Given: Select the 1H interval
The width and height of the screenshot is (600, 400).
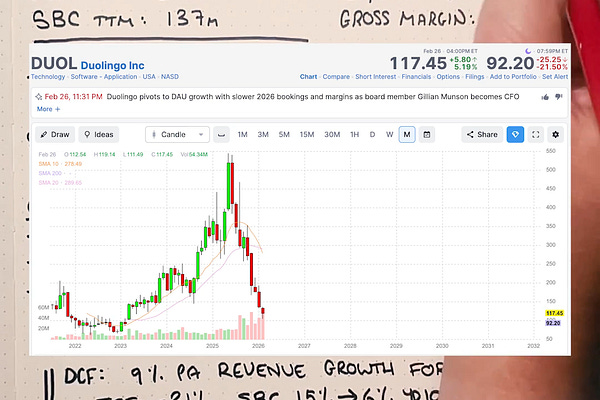Looking at the screenshot, I should click(x=355, y=135).
